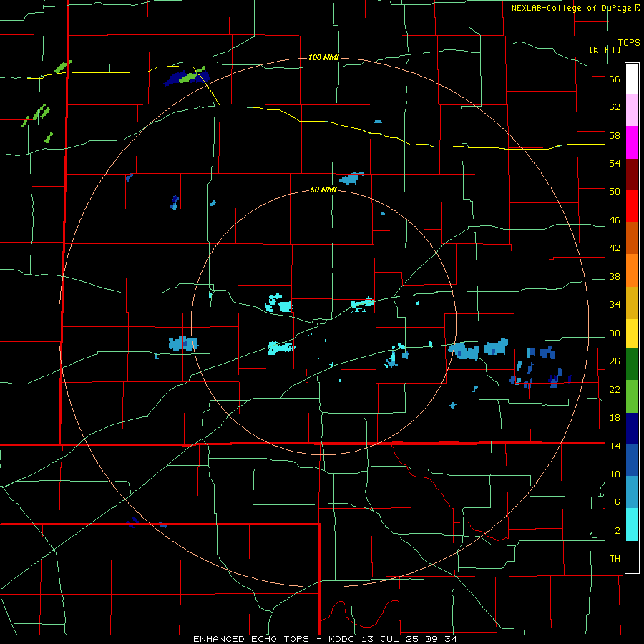Select the light blue 10 kft swatch
644x644 pixels.
(632, 492)
